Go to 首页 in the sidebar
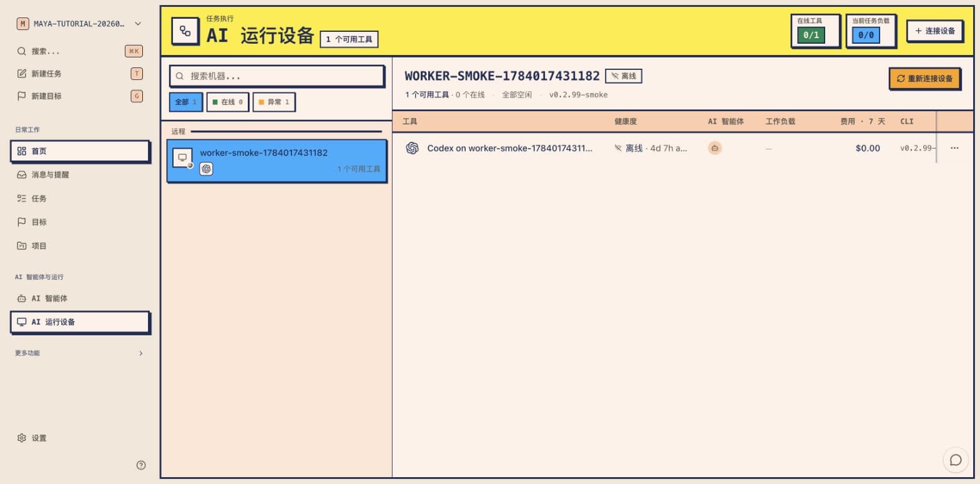This screenshot has height=484, width=980. tap(80, 151)
